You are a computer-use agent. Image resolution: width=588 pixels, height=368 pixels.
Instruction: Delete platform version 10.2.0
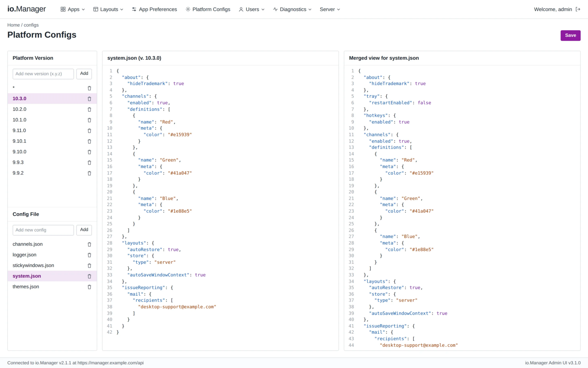[89, 109]
